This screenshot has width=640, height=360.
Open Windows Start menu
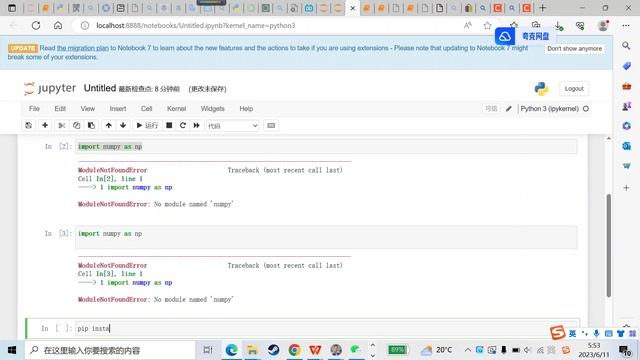pyautogui.click(x=12, y=350)
